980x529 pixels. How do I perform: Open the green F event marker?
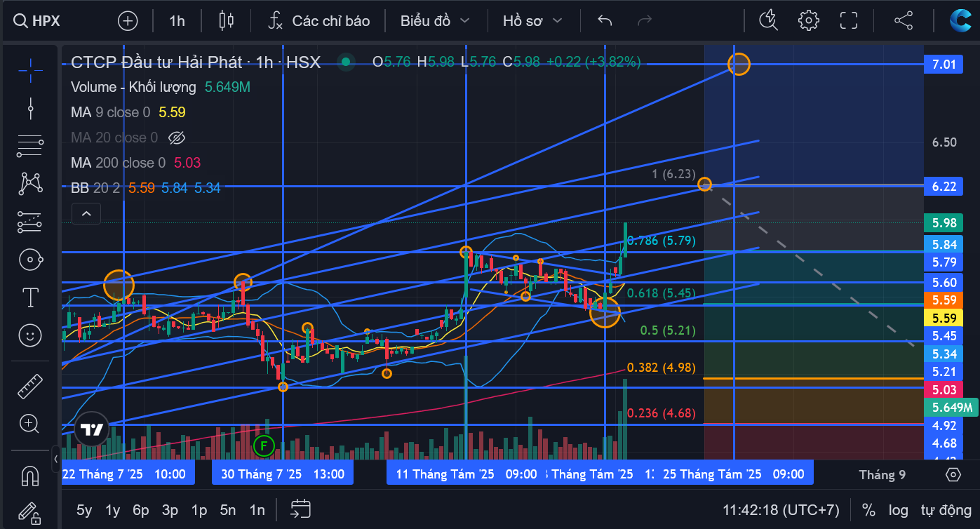click(264, 445)
